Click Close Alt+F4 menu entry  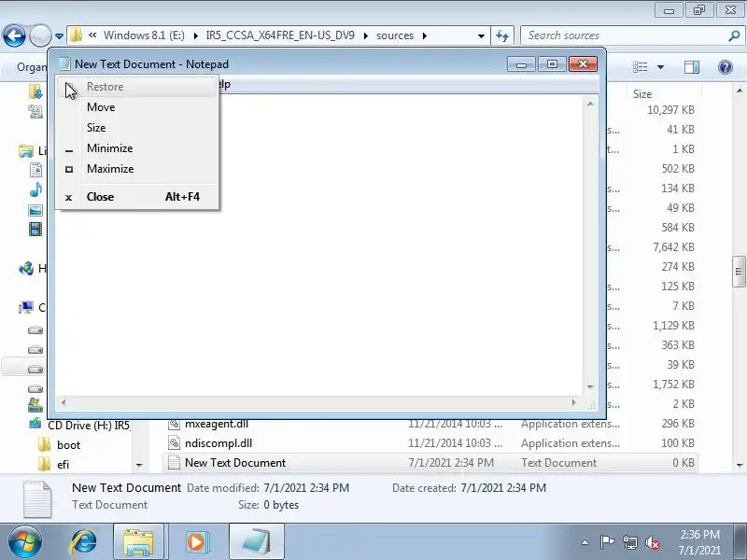coord(137,197)
